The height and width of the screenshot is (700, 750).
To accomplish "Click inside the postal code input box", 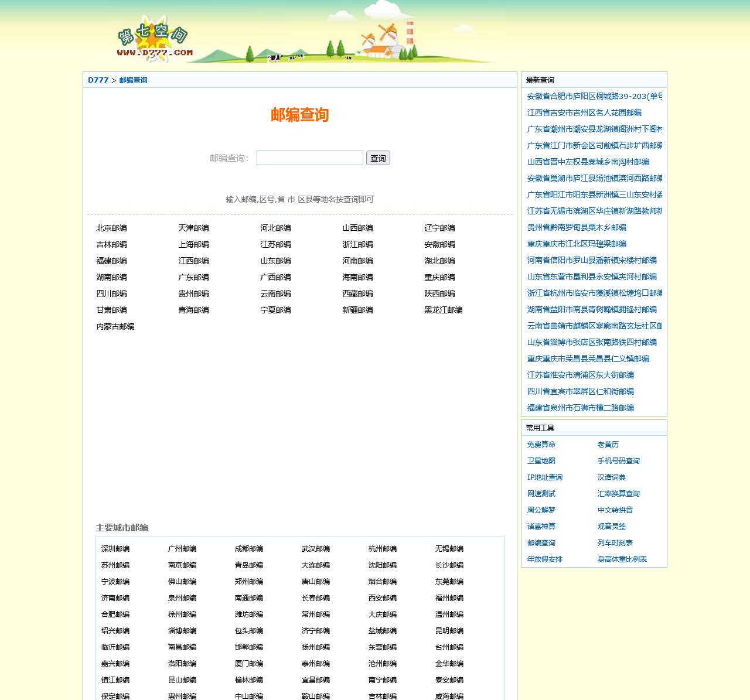I will [309, 158].
